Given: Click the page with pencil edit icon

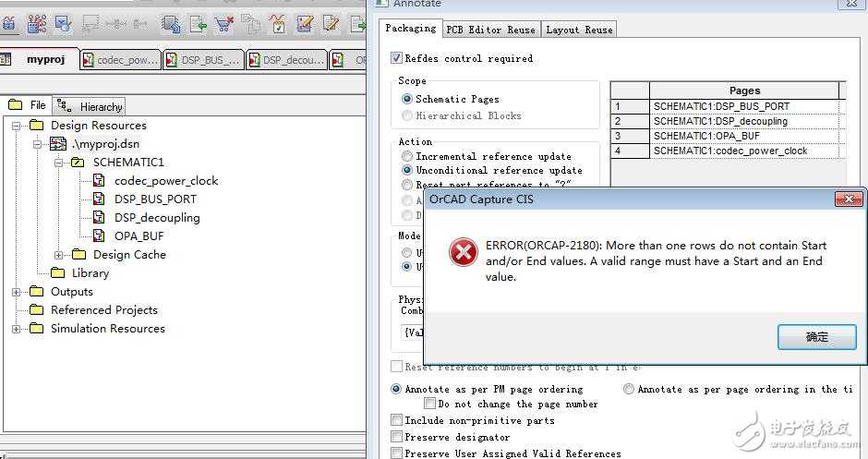Looking at the screenshot, I should tap(331, 24).
